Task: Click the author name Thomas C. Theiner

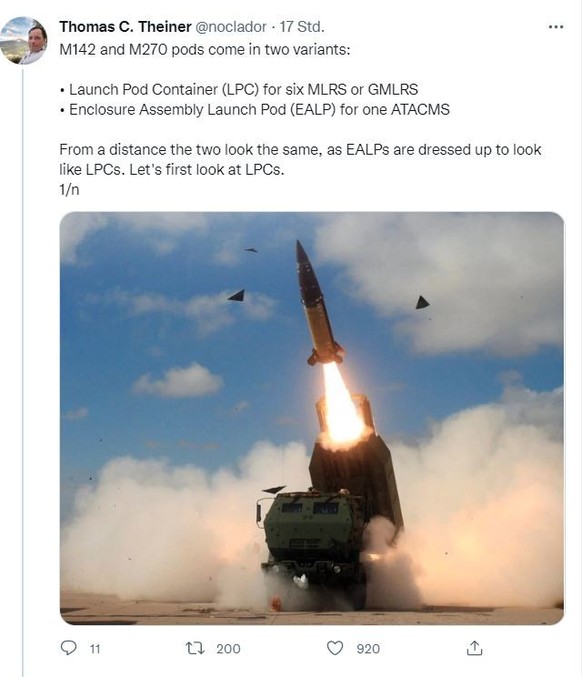Action: point(125,27)
